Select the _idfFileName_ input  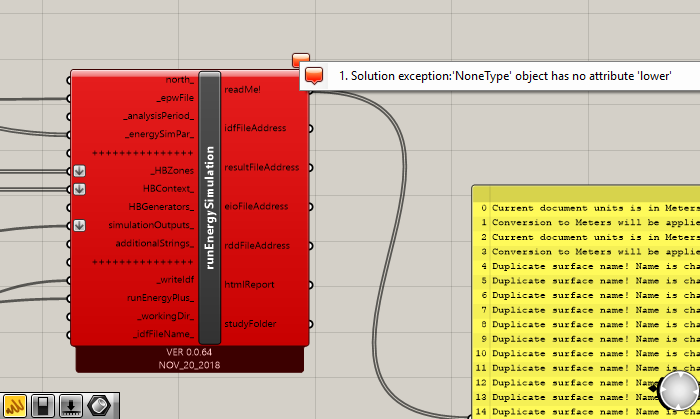coord(163,334)
